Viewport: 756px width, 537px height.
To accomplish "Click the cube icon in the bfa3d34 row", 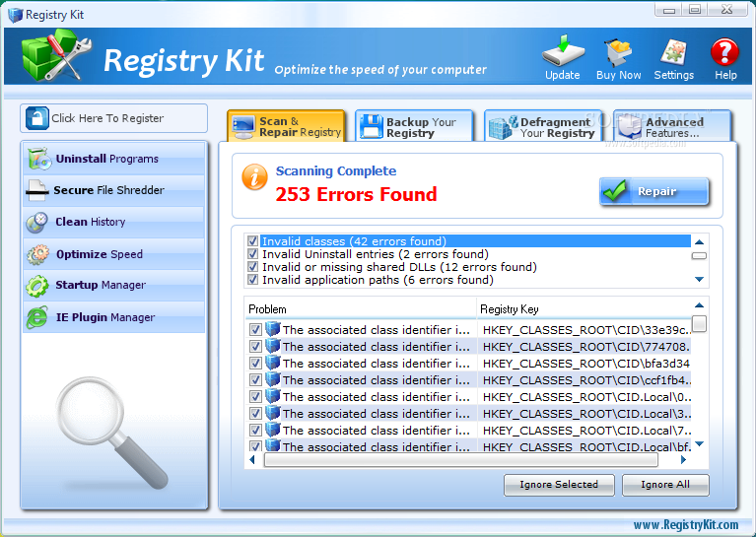I will click(273, 363).
